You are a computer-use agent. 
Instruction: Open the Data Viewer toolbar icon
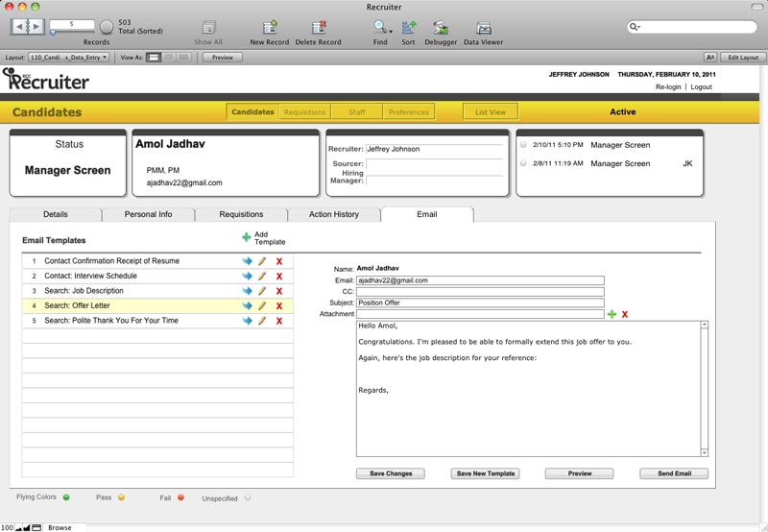click(484, 28)
